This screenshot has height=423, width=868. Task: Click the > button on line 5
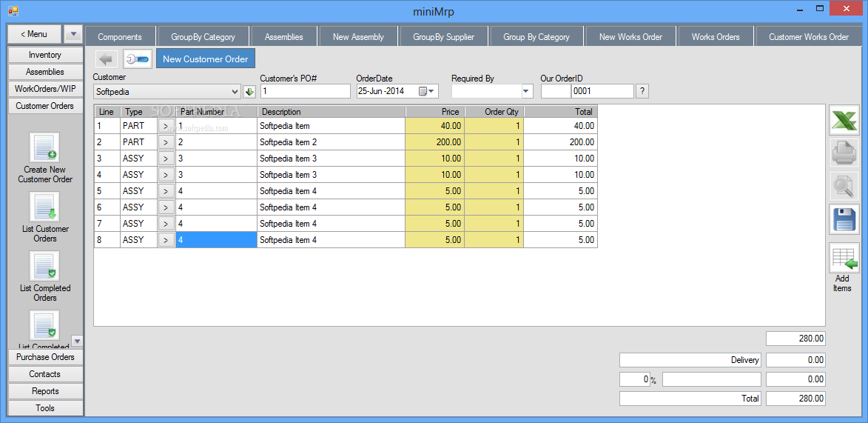coord(166,191)
